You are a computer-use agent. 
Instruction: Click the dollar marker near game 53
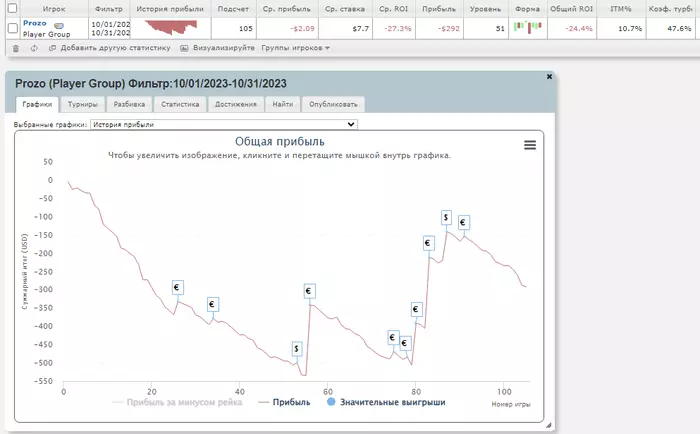point(296,349)
